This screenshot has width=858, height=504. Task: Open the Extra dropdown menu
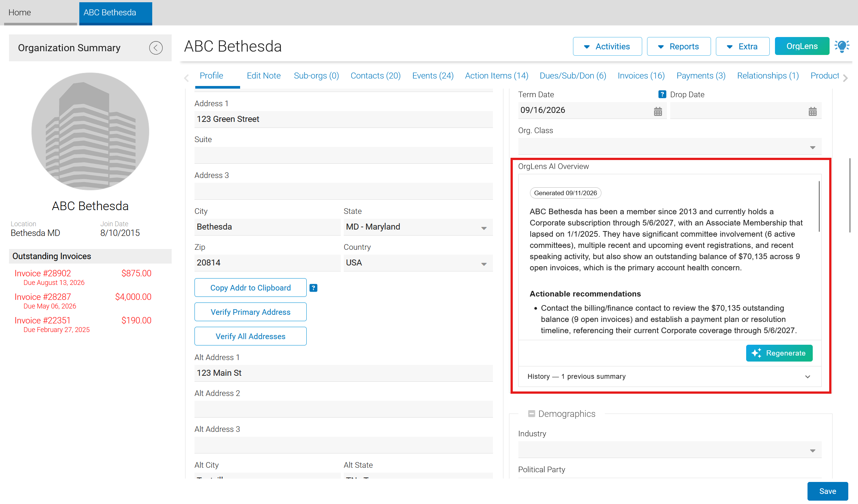pyautogui.click(x=742, y=46)
